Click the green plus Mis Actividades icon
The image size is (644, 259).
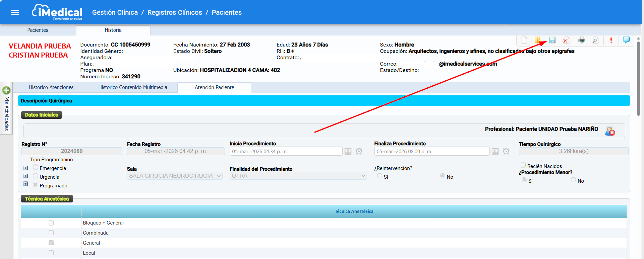click(x=6, y=90)
